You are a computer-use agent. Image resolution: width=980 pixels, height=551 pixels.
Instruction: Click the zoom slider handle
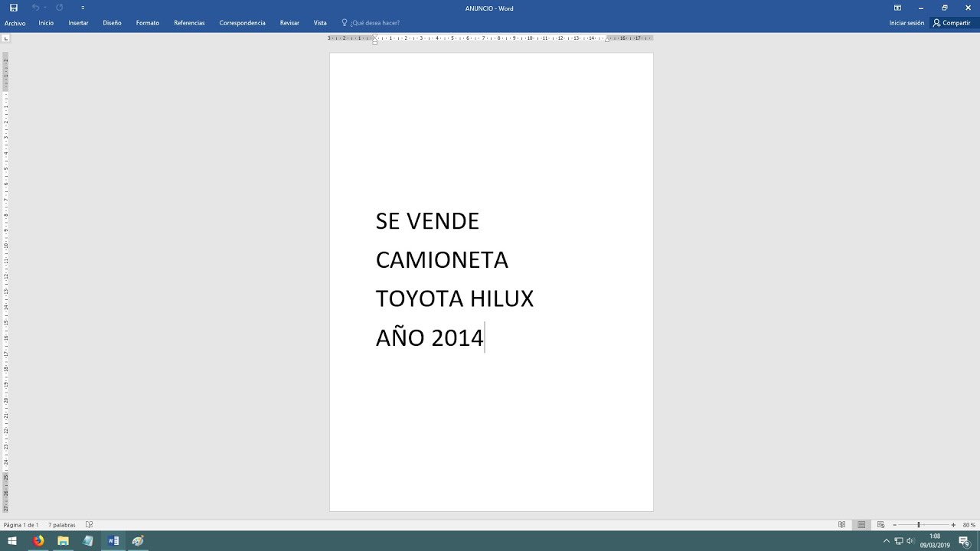(x=919, y=525)
